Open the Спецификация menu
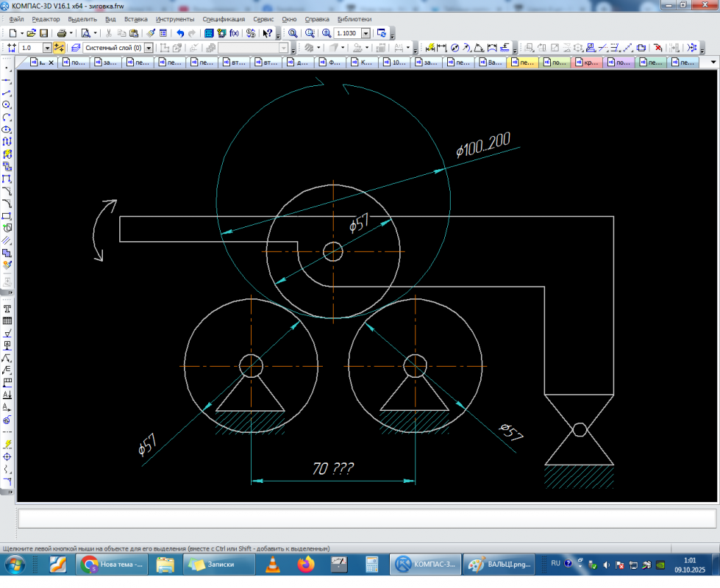 pyautogui.click(x=224, y=18)
